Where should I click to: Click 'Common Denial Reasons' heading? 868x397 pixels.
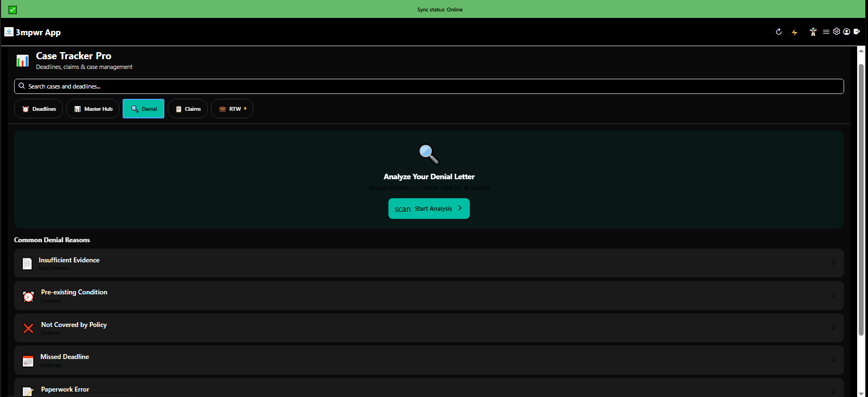pyautogui.click(x=52, y=240)
